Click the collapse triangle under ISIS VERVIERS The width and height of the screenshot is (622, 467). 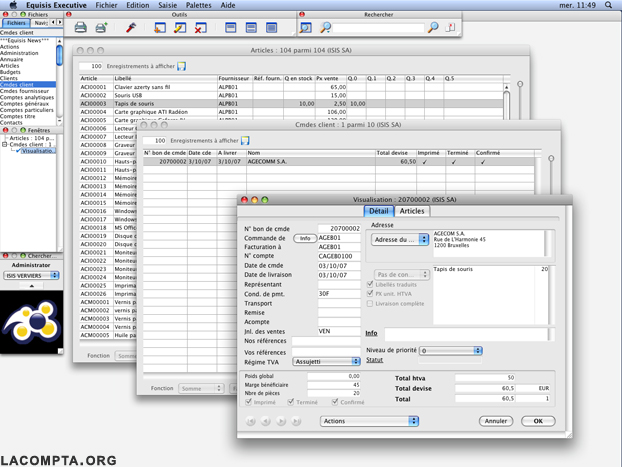coord(31,285)
